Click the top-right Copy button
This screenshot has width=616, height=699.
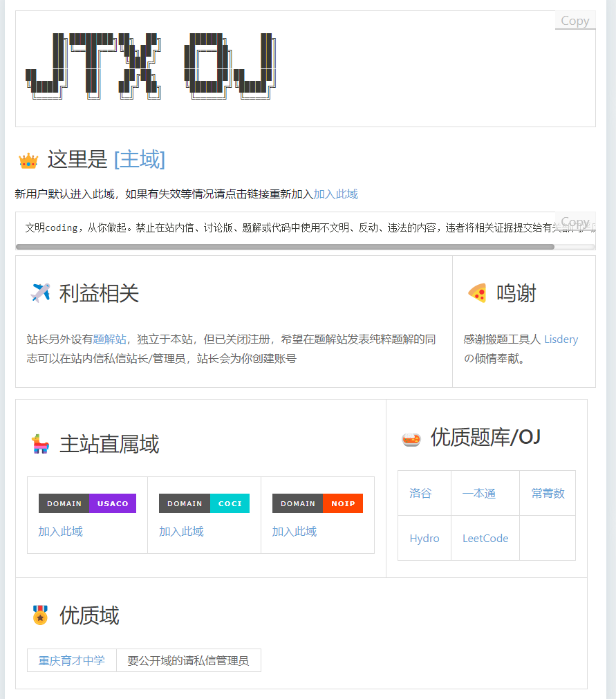[575, 20]
